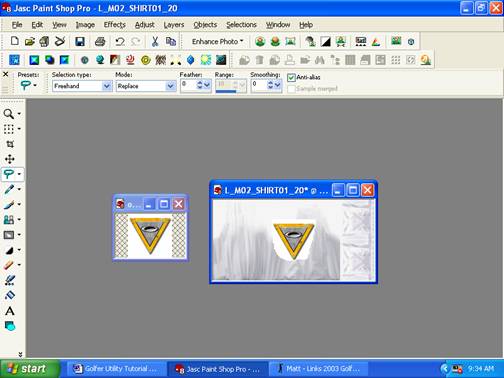The width and height of the screenshot is (504, 378).
Task: Select the dotted-rectangle Selection tool
Action: click(9, 129)
